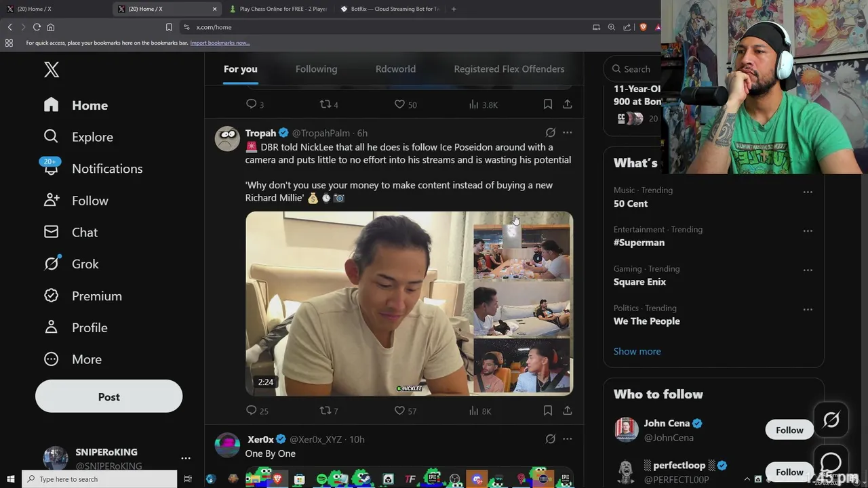Play the NickLee video in Tropah's post
Screen dimensions: 868x488
click(409, 303)
